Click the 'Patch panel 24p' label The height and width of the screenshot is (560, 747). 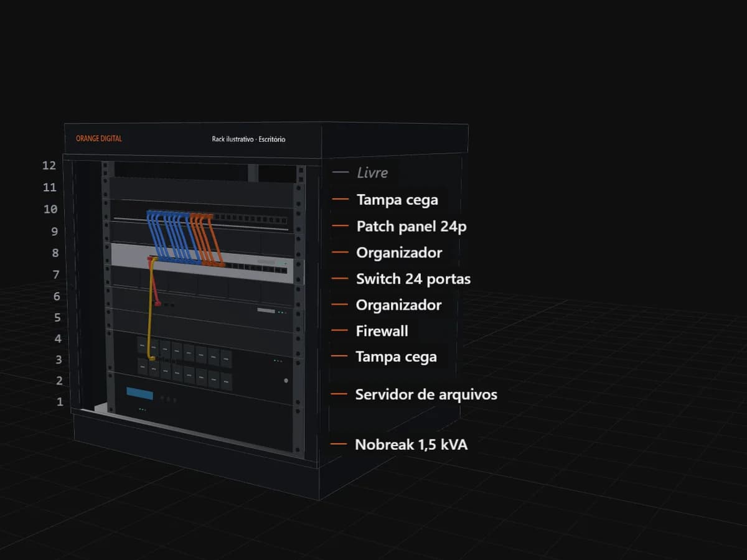coord(411,226)
